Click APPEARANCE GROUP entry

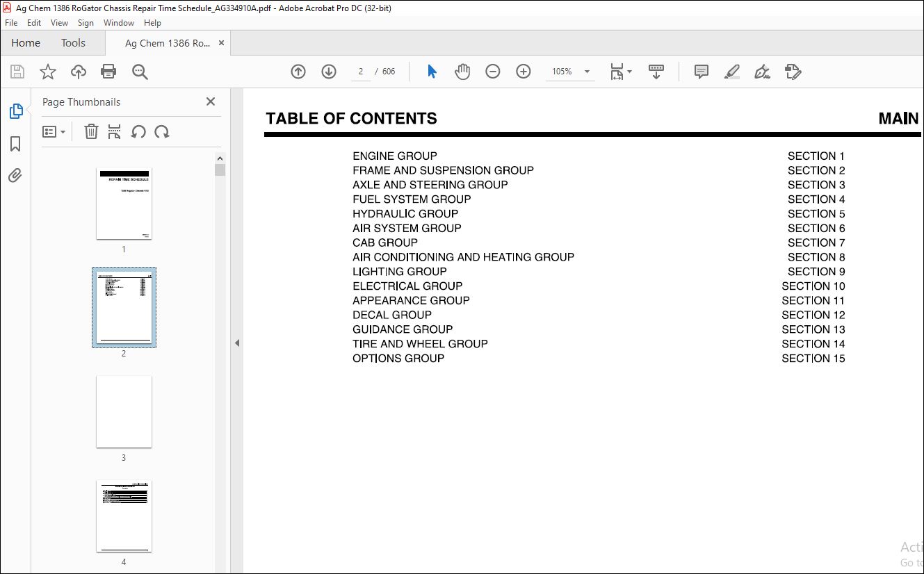[411, 301]
